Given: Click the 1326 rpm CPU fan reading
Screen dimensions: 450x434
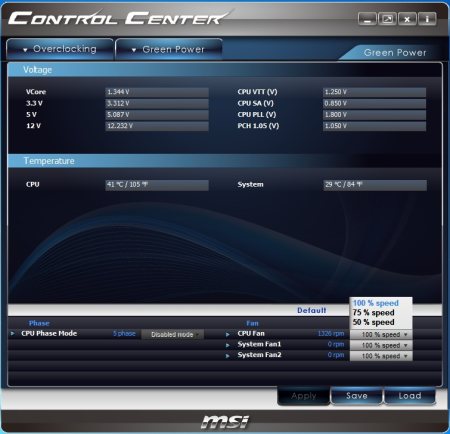Looking at the screenshot, I should (x=331, y=334).
